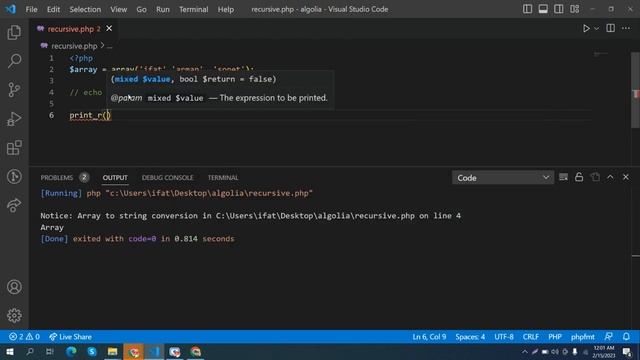
Task: Expand the breadcrumb chevron after recursive.php
Action: [x=102, y=46]
